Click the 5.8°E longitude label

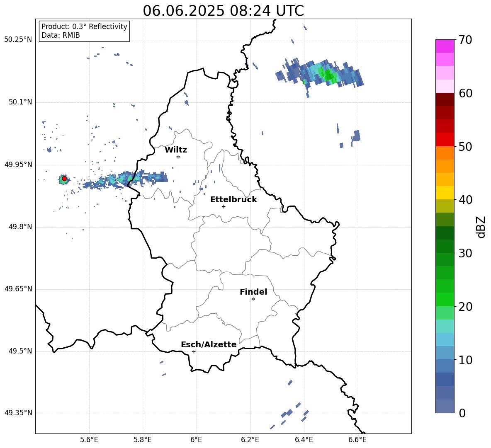point(143,440)
